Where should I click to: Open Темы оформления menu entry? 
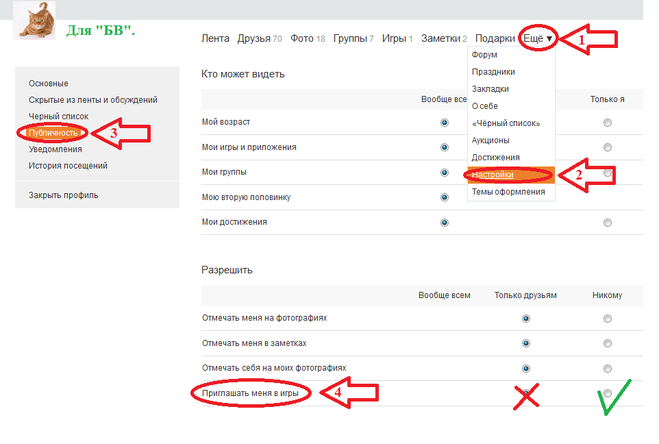(x=508, y=191)
